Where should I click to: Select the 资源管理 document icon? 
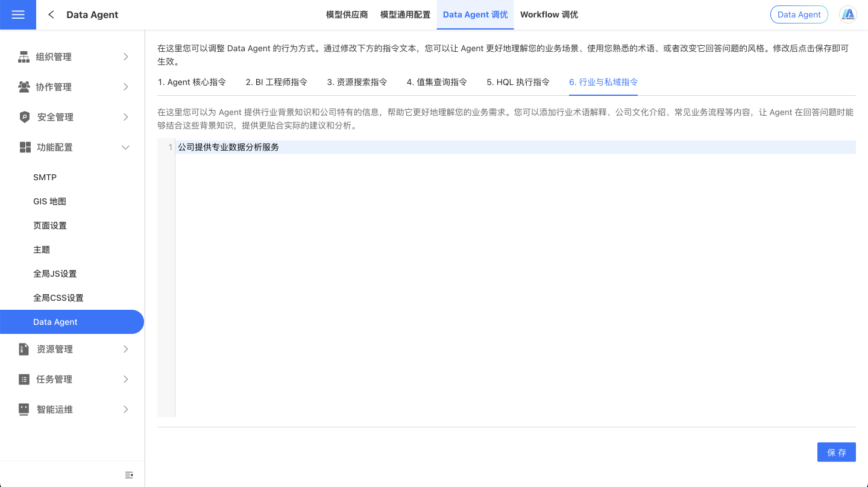click(x=23, y=349)
